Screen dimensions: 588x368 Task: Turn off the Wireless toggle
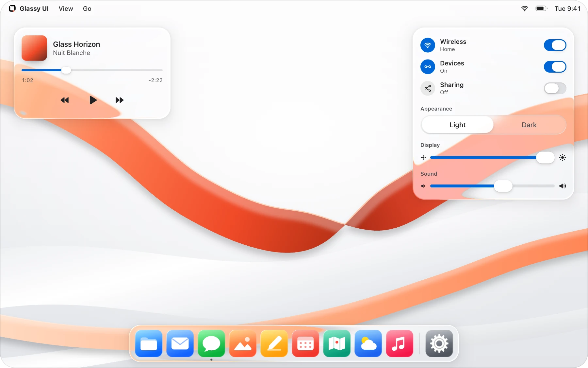pyautogui.click(x=555, y=45)
